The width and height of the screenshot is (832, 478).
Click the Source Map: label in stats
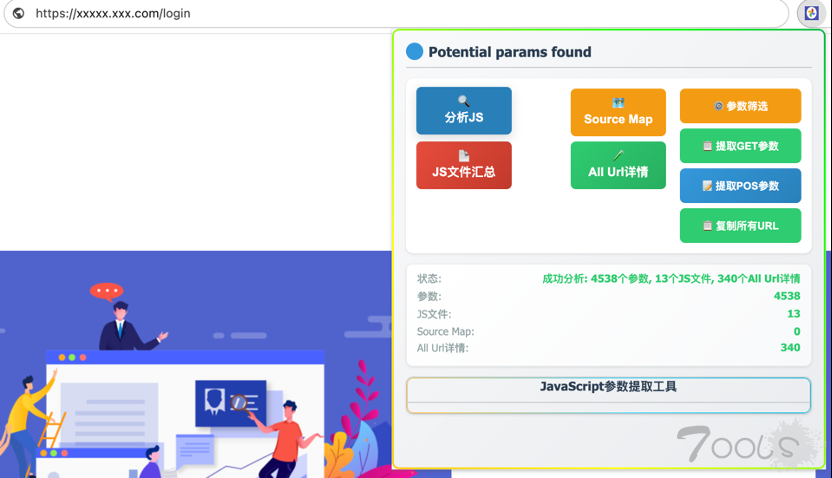pos(446,332)
